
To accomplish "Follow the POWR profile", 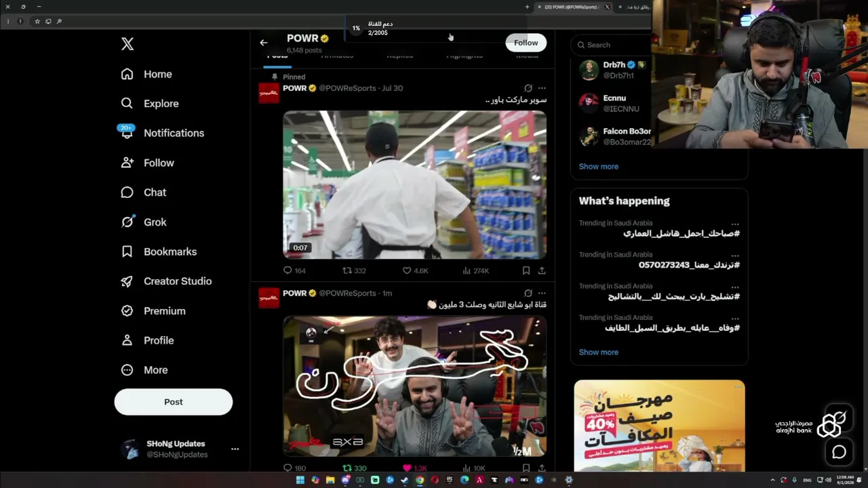I will point(526,43).
